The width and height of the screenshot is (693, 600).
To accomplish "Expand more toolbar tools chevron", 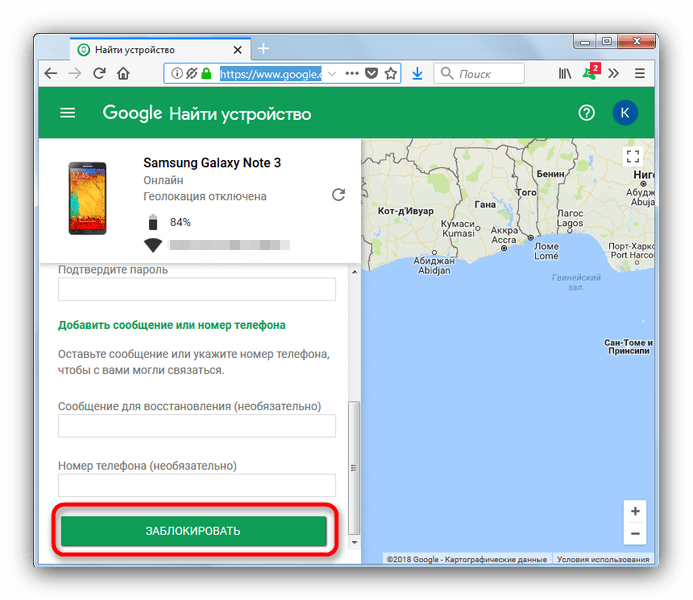I will click(613, 73).
